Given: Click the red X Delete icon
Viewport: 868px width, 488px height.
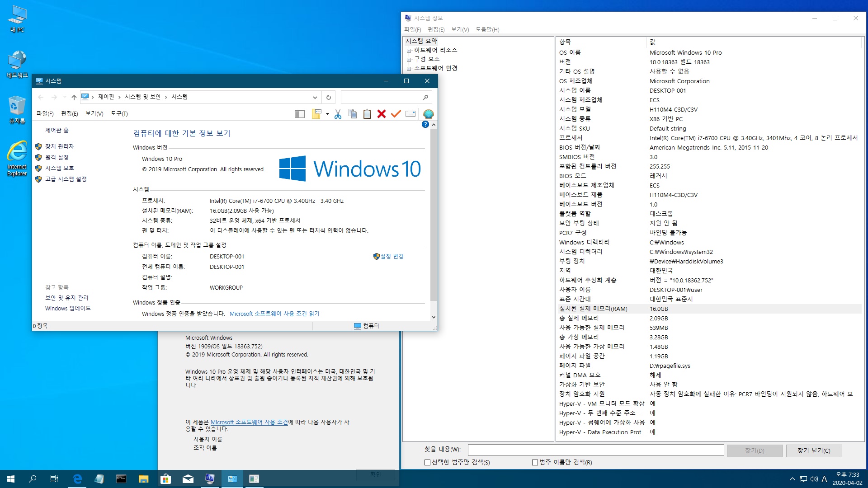Looking at the screenshot, I should [382, 114].
